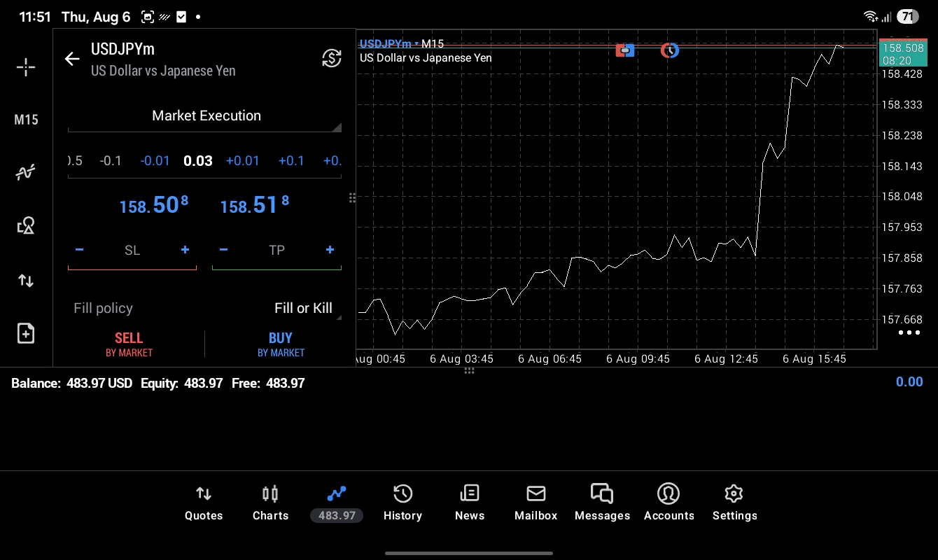Decrease the SL stop loss value
Image resolution: width=938 pixels, height=560 pixels.
tap(79, 250)
